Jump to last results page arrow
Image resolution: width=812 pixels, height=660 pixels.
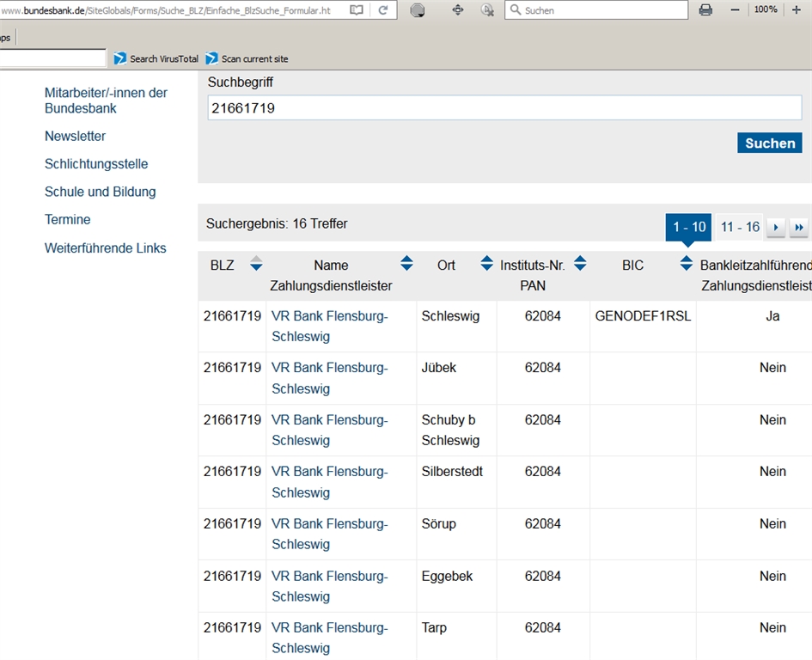pyautogui.click(x=799, y=228)
